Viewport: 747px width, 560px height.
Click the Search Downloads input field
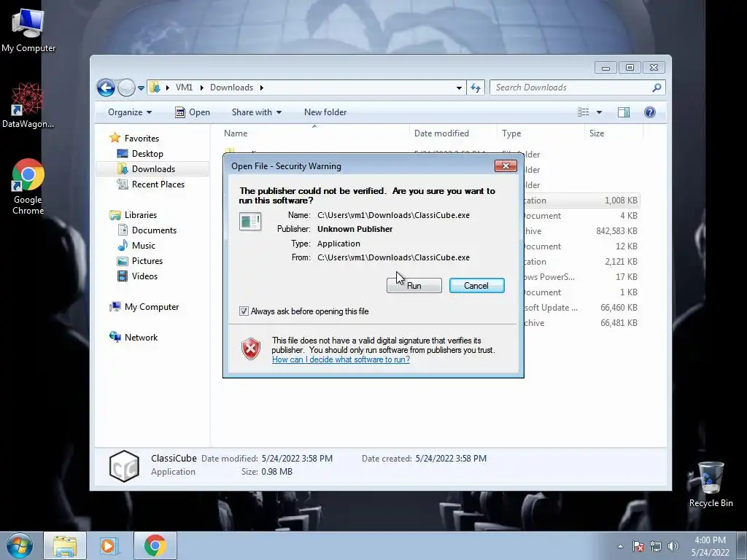pyautogui.click(x=570, y=87)
